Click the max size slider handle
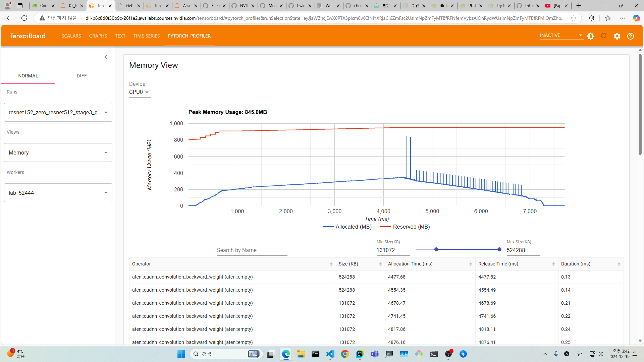The width and height of the screenshot is (644, 362). coord(499,249)
